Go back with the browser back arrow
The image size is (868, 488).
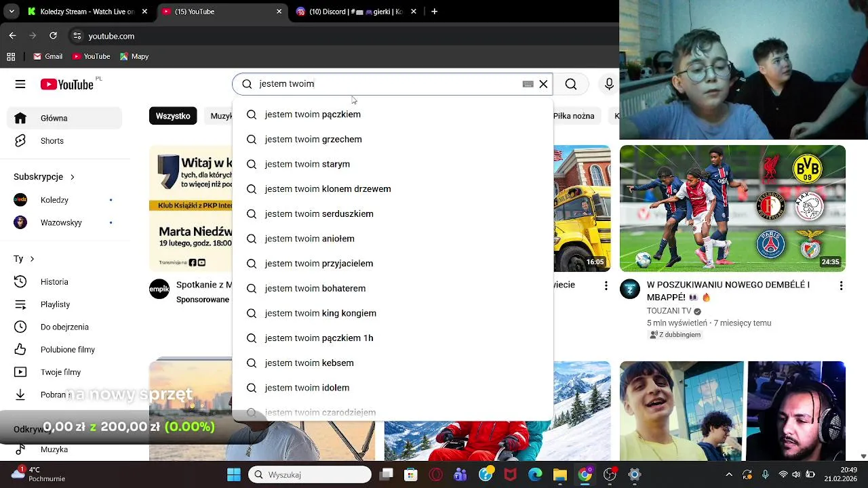(x=12, y=36)
